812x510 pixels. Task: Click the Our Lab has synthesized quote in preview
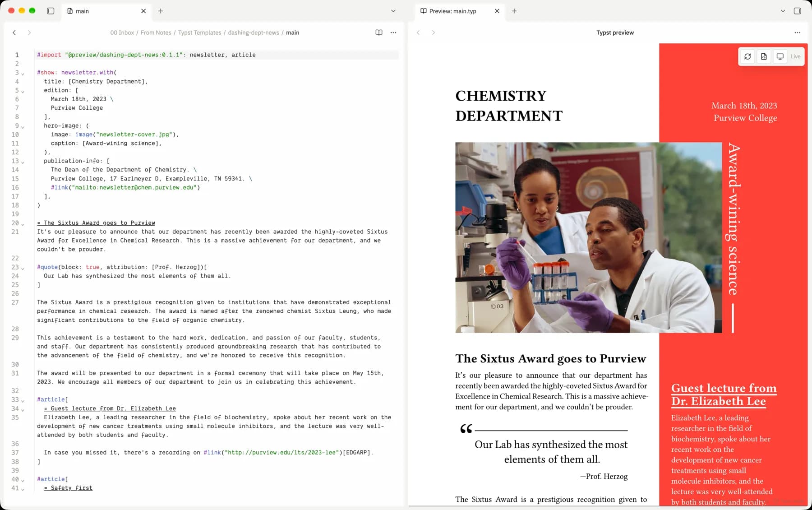coord(551,452)
